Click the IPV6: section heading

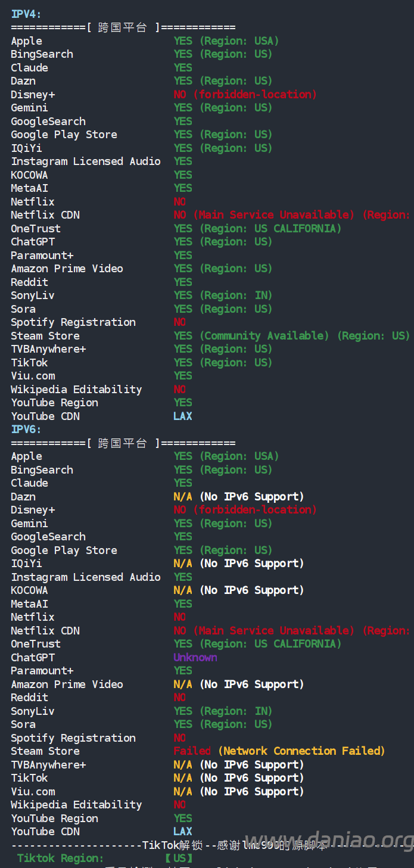click(x=26, y=430)
